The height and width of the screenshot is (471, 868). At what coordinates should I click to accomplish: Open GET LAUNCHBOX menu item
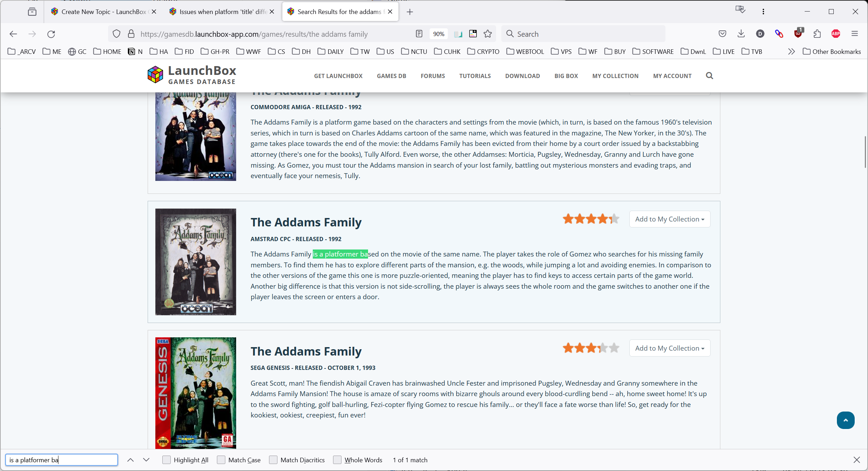[338, 76]
